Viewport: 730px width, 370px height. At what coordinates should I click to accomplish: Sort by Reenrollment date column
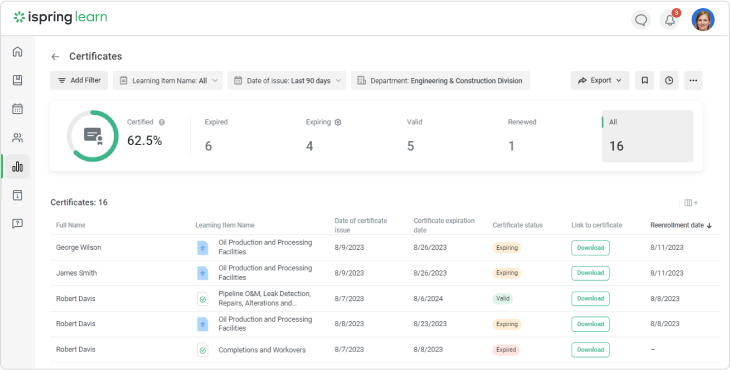click(x=681, y=225)
